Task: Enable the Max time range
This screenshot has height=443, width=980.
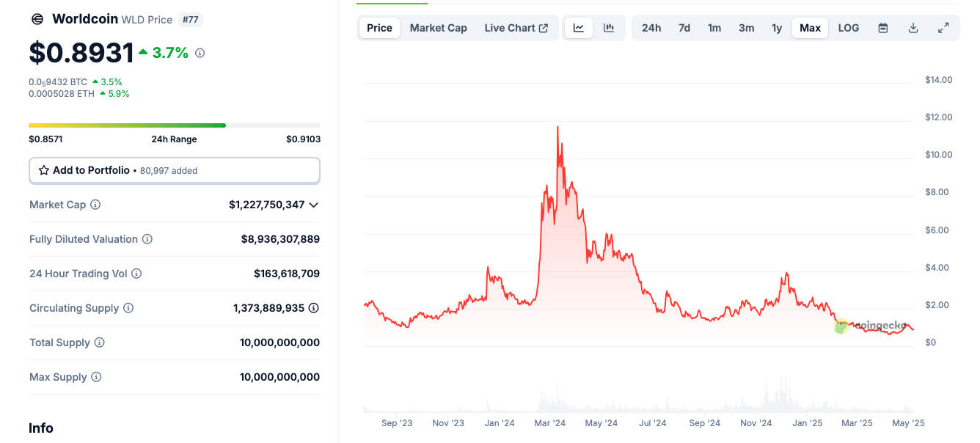Action: click(810, 27)
